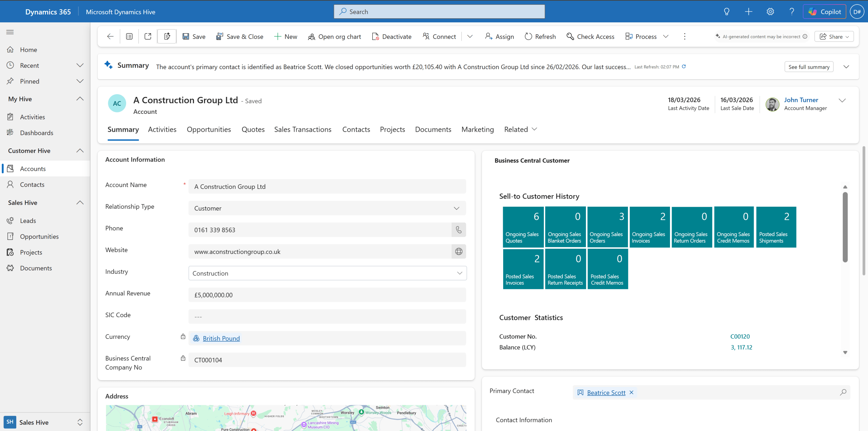Open the Dynamics 365 Copilot
The image size is (868, 431).
(x=825, y=11)
